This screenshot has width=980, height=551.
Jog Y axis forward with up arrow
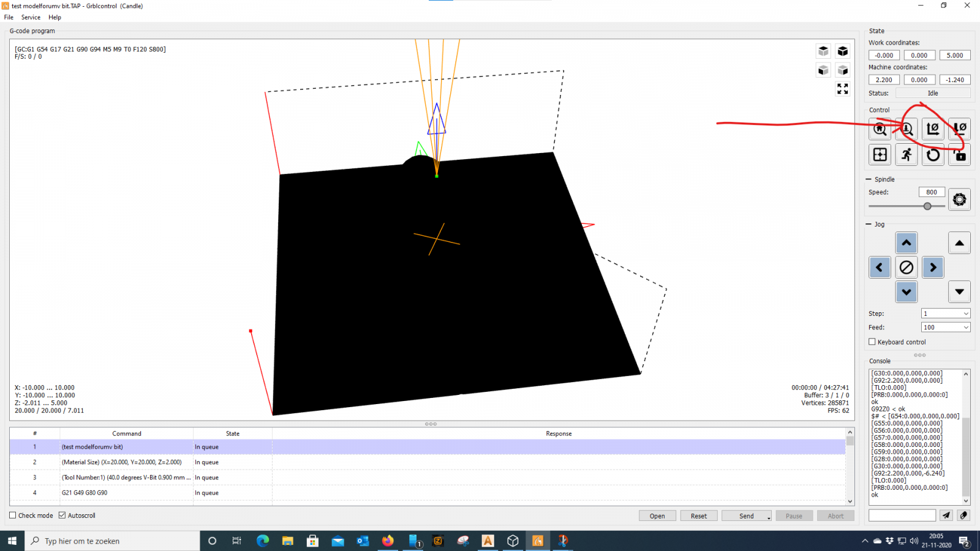pyautogui.click(x=907, y=243)
